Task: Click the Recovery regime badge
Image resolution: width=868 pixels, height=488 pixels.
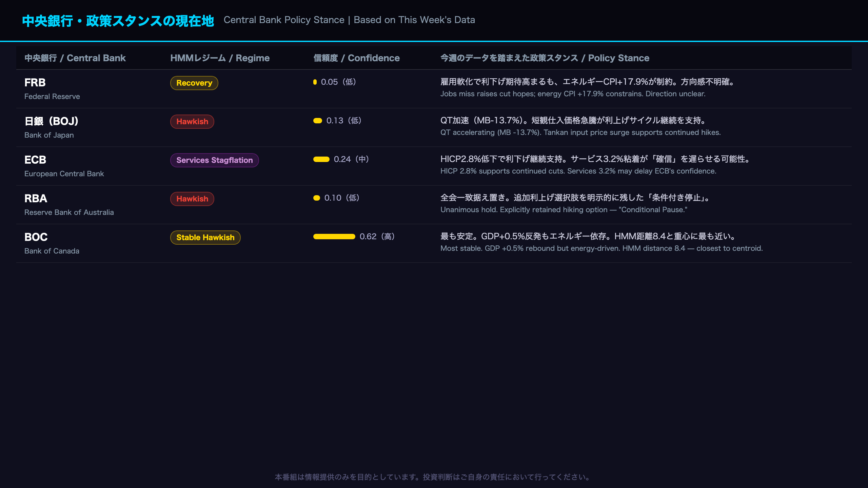Action: (x=194, y=83)
